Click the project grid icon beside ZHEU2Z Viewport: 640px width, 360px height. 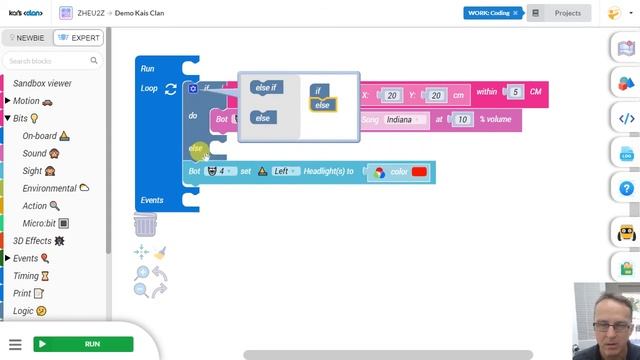pyautogui.click(x=66, y=13)
